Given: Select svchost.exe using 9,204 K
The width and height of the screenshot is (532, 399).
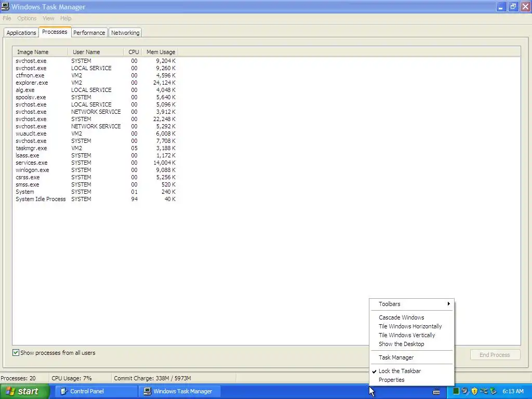Looking at the screenshot, I should point(96,61).
